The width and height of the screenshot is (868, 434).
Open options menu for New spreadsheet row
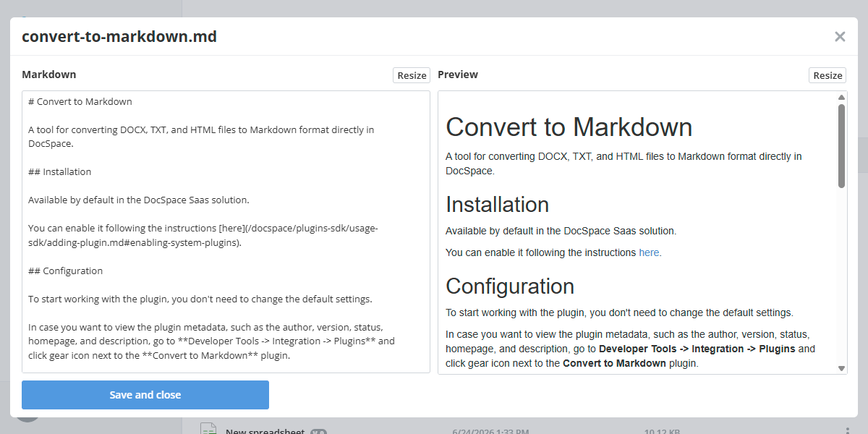coord(847,431)
